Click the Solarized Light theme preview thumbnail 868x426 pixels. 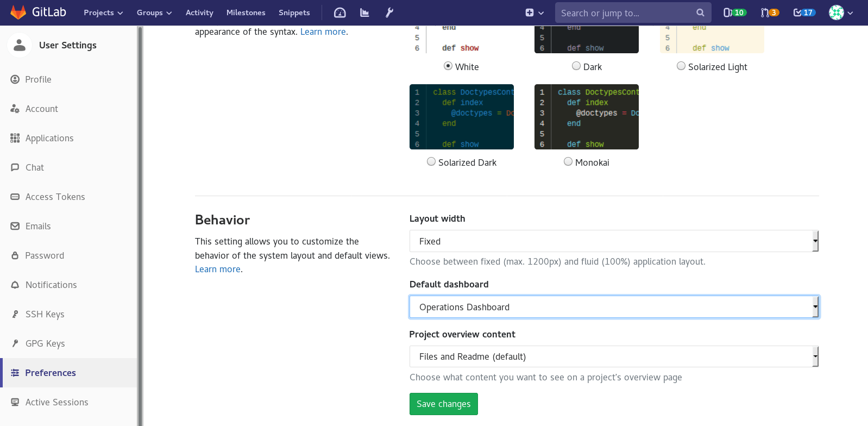pos(712,39)
